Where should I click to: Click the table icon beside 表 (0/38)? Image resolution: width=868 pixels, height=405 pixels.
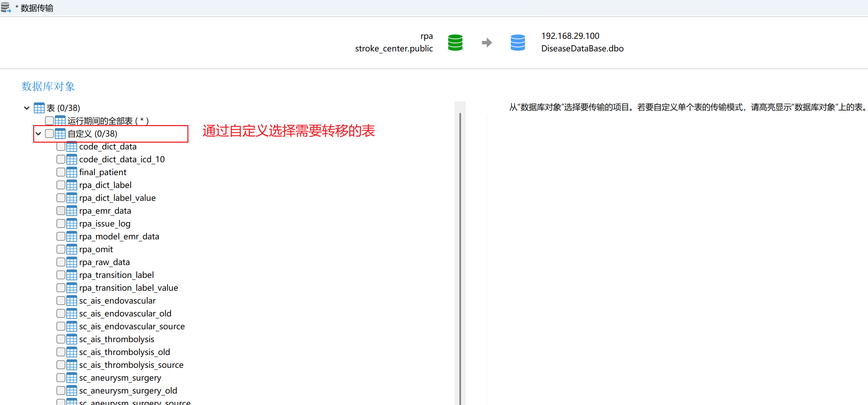click(x=39, y=108)
